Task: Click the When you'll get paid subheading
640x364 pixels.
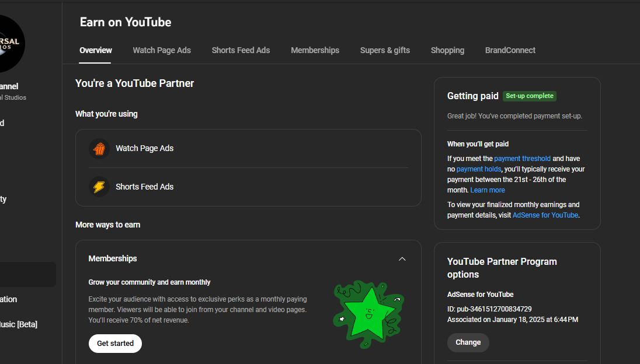Action: click(478, 144)
